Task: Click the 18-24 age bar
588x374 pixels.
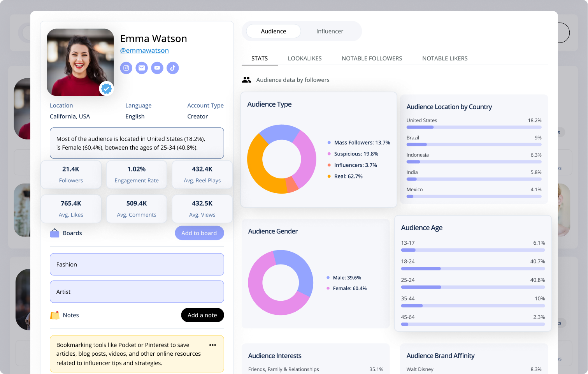Action: [473, 268]
